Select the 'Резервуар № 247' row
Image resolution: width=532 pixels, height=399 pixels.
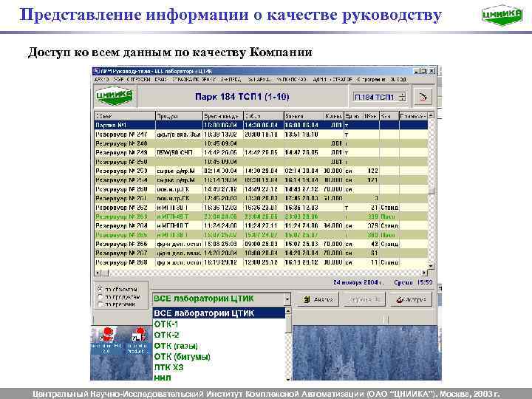pyautogui.click(x=261, y=134)
